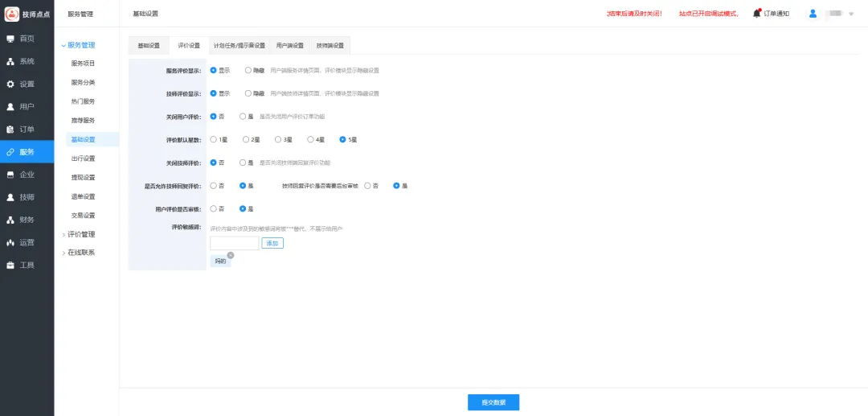
Task: Select the 订单 clipboard icon in sidebar
Action: coord(10,129)
